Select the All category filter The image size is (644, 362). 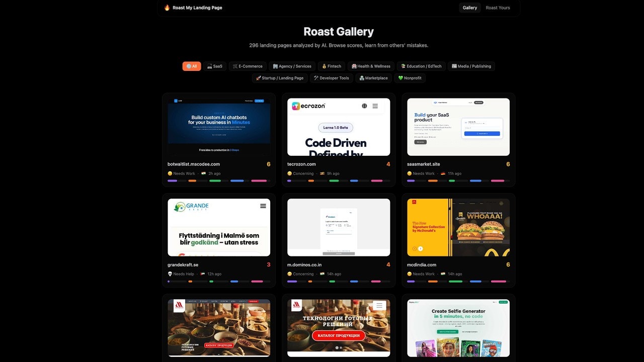(x=192, y=66)
